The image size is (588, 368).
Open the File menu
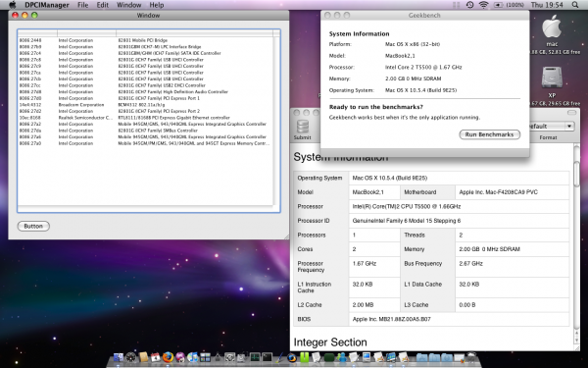(x=82, y=5)
